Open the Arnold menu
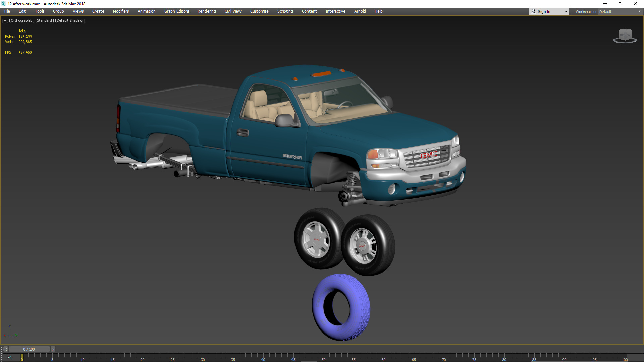The width and height of the screenshot is (644, 362). (x=360, y=11)
